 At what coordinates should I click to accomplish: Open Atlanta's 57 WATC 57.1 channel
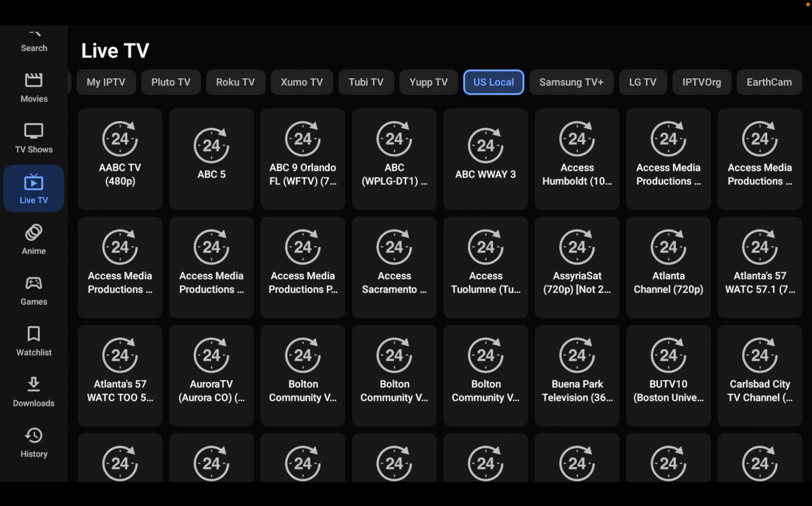pyautogui.click(x=760, y=267)
